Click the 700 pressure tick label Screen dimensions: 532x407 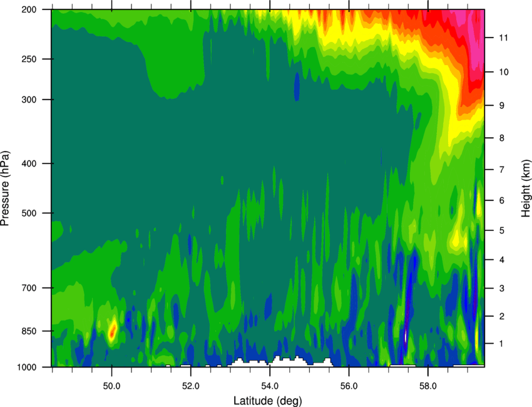(x=29, y=288)
